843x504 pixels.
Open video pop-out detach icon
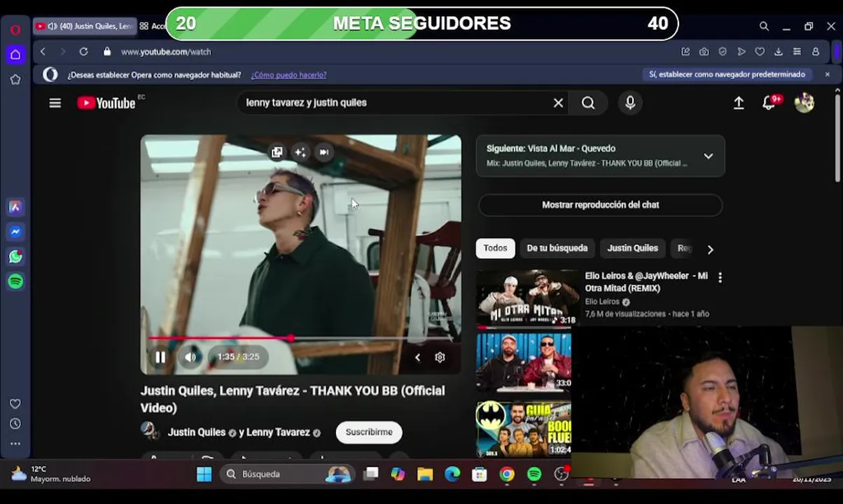pos(277,152)
